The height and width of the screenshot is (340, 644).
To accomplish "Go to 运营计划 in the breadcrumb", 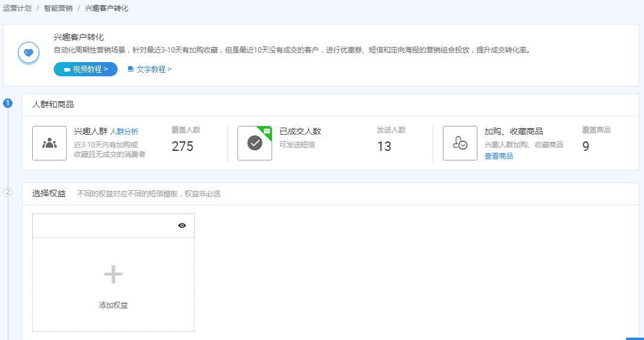I will tap(17, 8).
